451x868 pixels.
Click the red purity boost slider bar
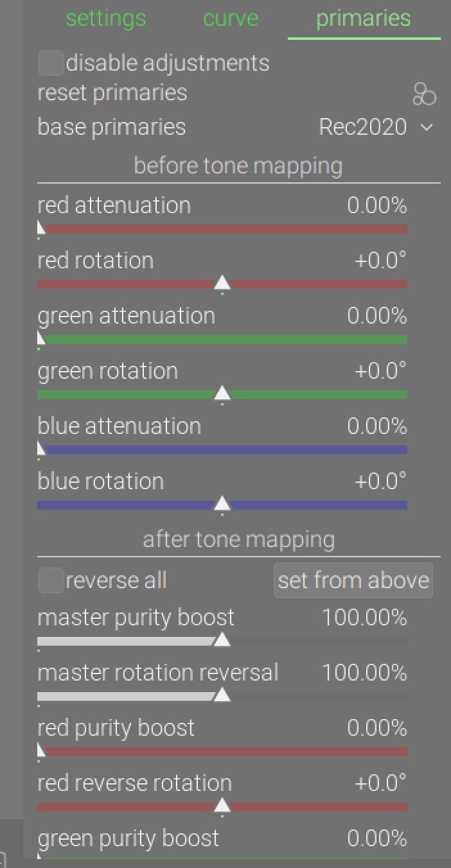click(222, 752)
